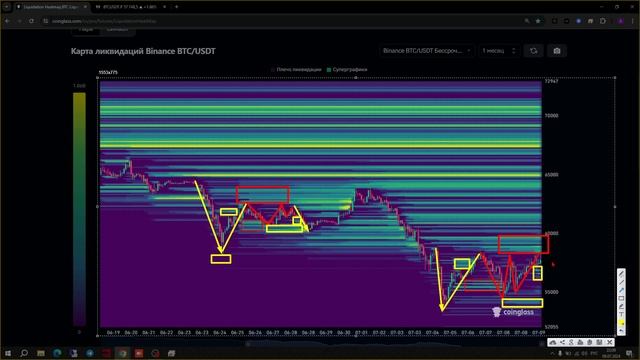Open File Explorer from taskbar

[x=41, y=353]
